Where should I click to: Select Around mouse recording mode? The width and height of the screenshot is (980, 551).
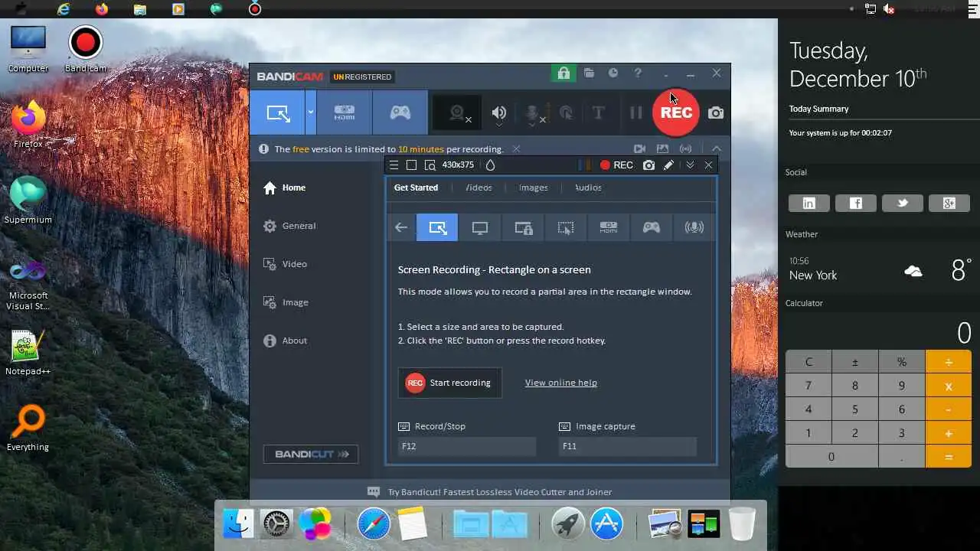[x=566, y=227]
